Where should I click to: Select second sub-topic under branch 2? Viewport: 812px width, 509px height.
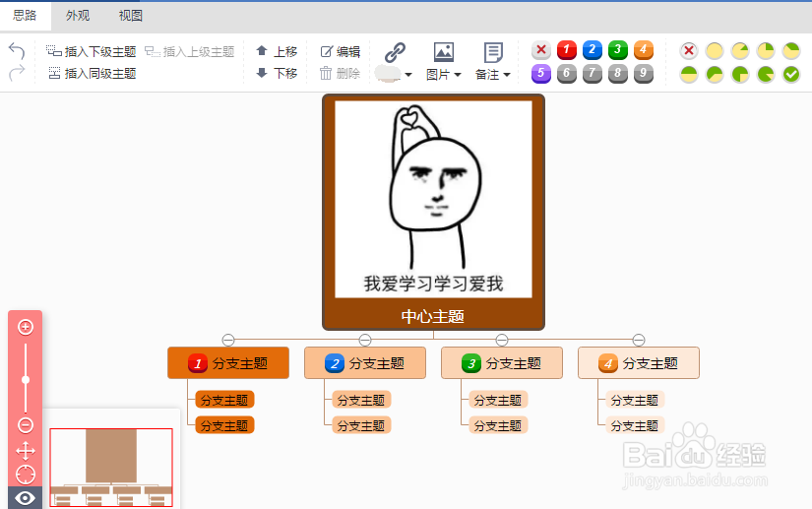[361, 425]
